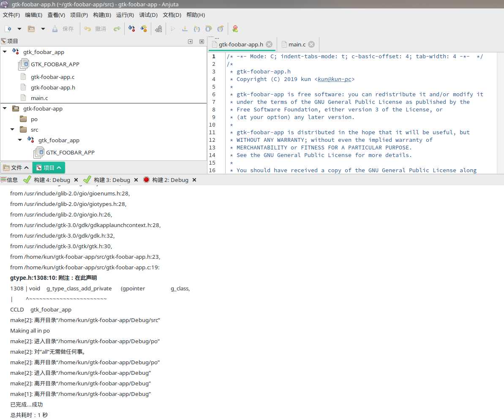
Task: Close the 构建 4: Debug tab
Action: [x=76, y=180]
